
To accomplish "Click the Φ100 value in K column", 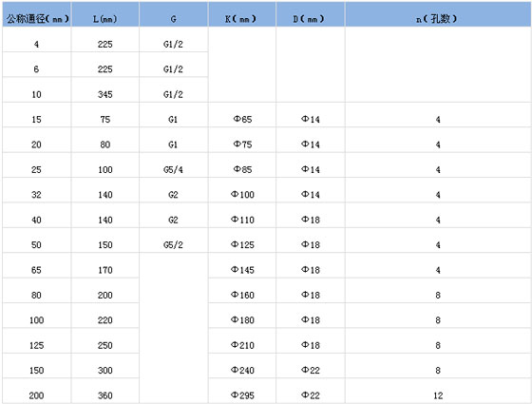I will pos(242,195).
